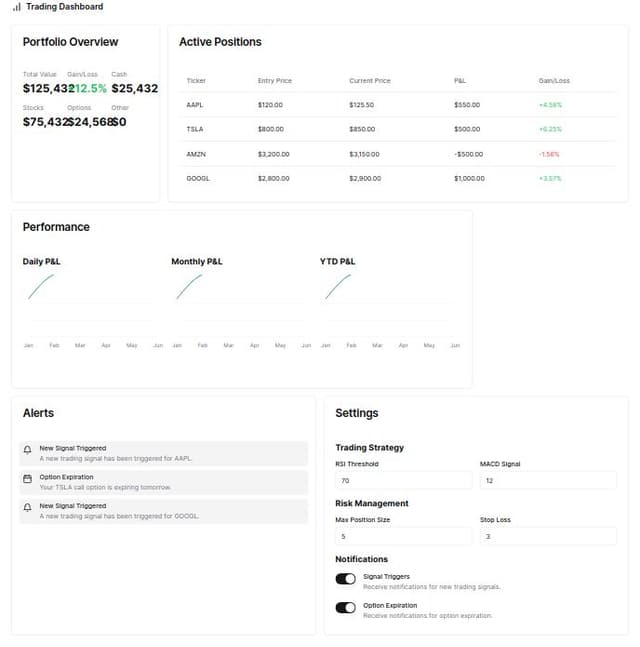640x647 pixels.
Task: Click TSLA current price $850.00
Action: [x=362, y=129]
